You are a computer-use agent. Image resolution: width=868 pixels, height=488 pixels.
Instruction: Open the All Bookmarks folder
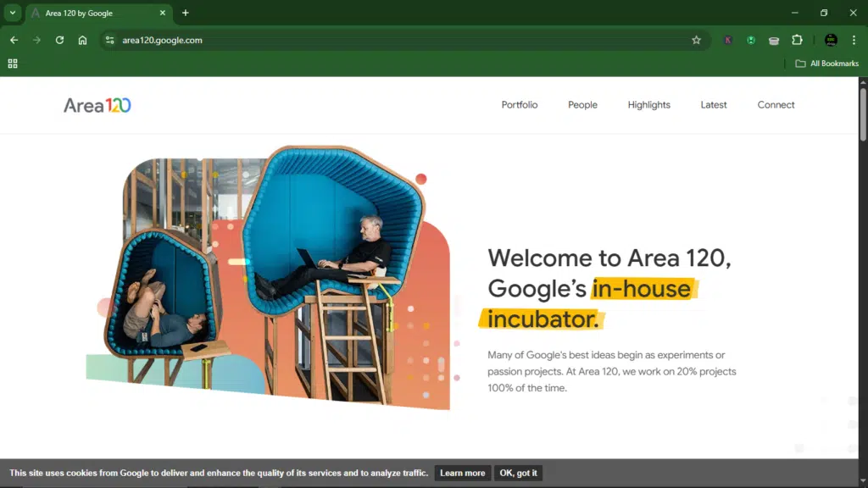pyautogui.click(x=826, y=64)
